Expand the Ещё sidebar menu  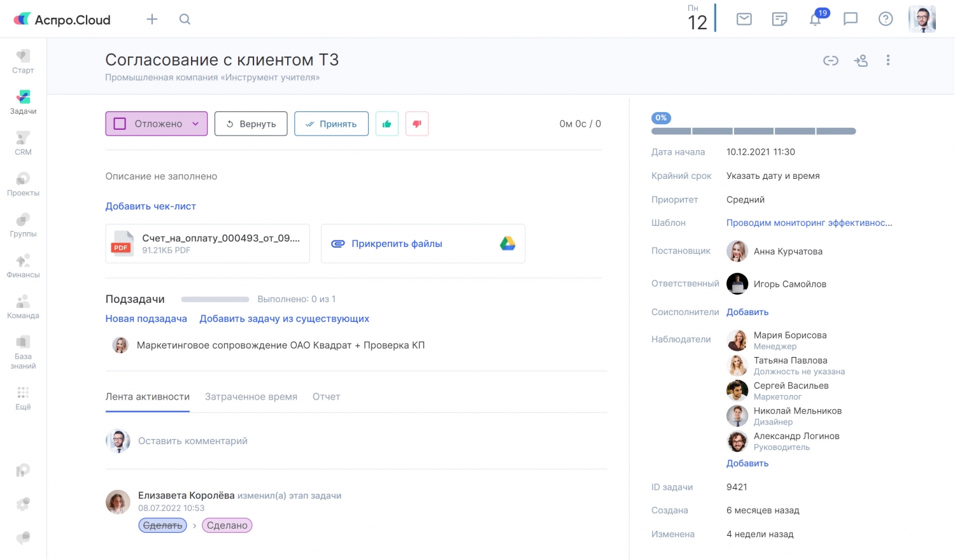[x=23, y=398]
